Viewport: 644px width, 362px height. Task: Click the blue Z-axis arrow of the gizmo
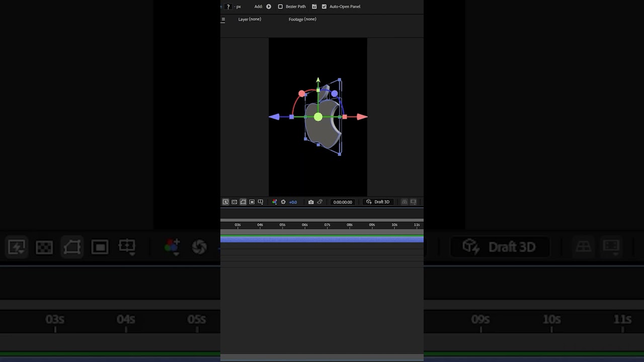[x=274, y=117]
